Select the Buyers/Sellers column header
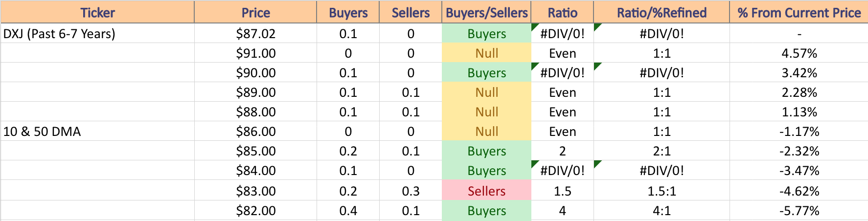 point(486,12)
